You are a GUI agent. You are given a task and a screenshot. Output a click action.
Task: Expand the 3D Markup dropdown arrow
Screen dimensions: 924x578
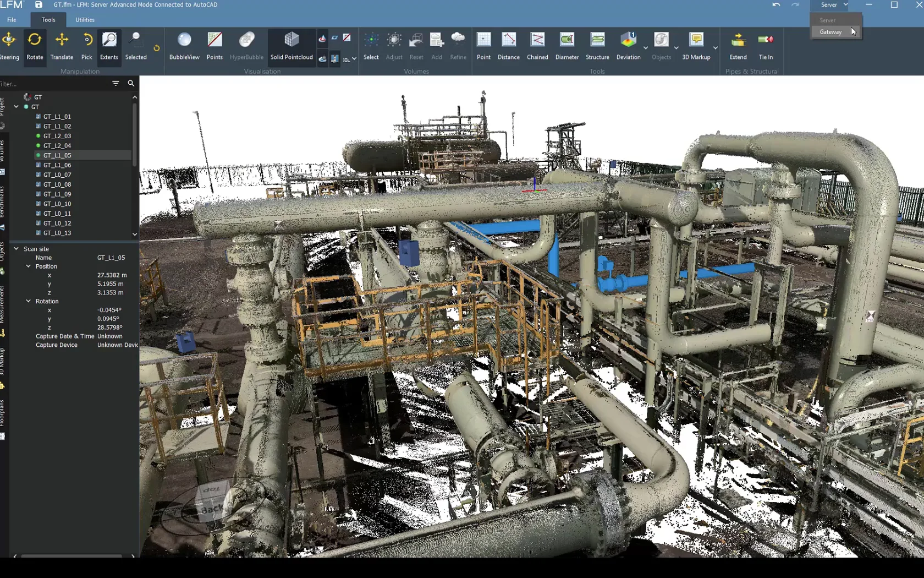715,48
